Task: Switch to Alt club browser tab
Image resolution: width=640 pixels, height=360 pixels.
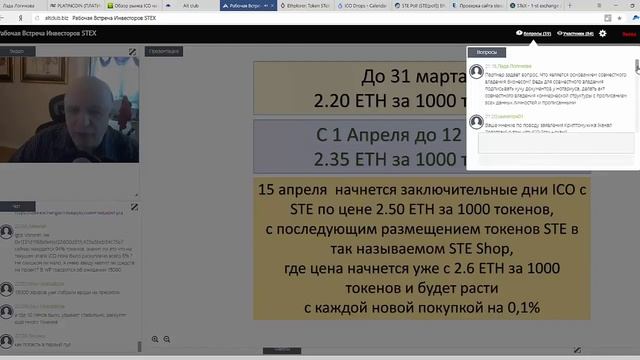Action: pyautogui.click(x=191, y=6)
